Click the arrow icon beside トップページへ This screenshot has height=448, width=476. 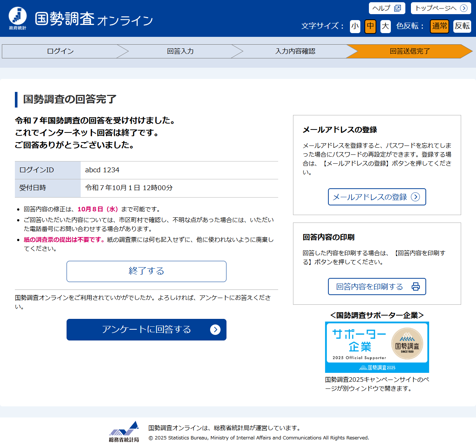tap(463, 8)
